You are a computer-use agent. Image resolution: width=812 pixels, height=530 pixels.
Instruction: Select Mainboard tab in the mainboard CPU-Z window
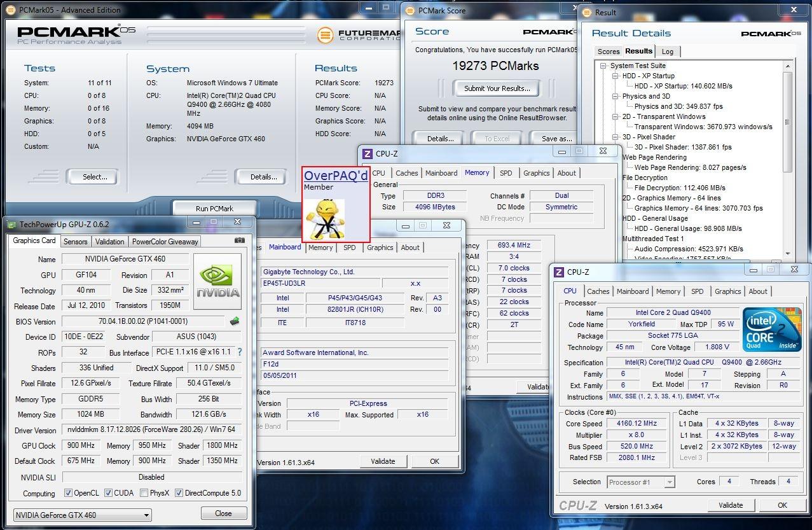(x=285, y=248)
